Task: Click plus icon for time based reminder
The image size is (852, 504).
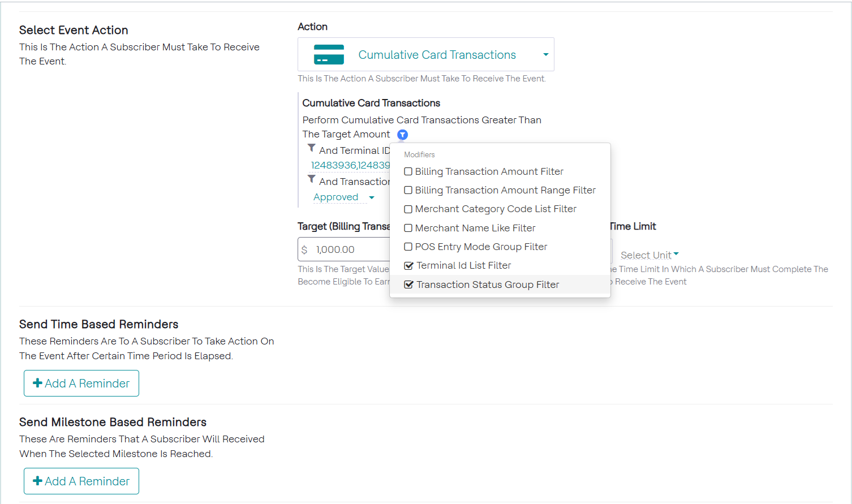Action: pyautogui.click(x=38, y=383)
